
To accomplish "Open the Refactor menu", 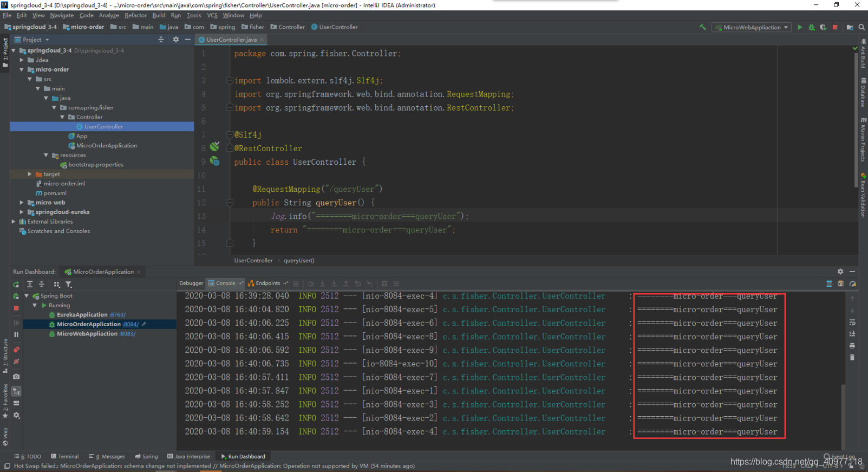I will (x=135, y=15).
